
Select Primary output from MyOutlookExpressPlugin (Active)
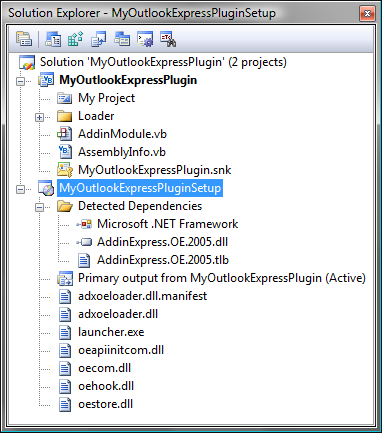[222, 278]
